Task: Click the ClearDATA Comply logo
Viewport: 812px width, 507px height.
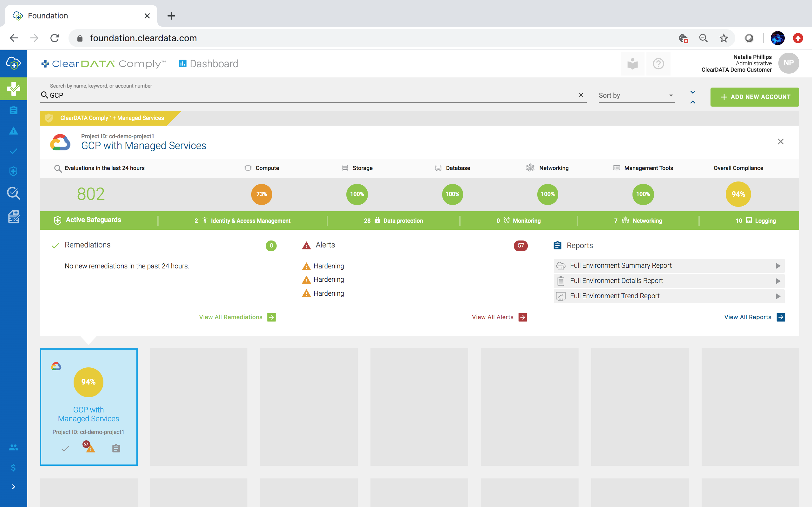Action: coord(103,64)
